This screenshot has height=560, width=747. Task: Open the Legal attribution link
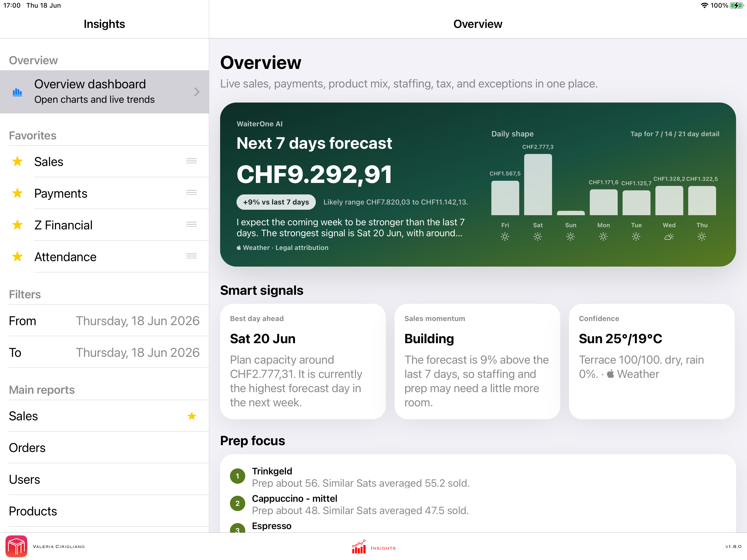click(x=302, y=247)
